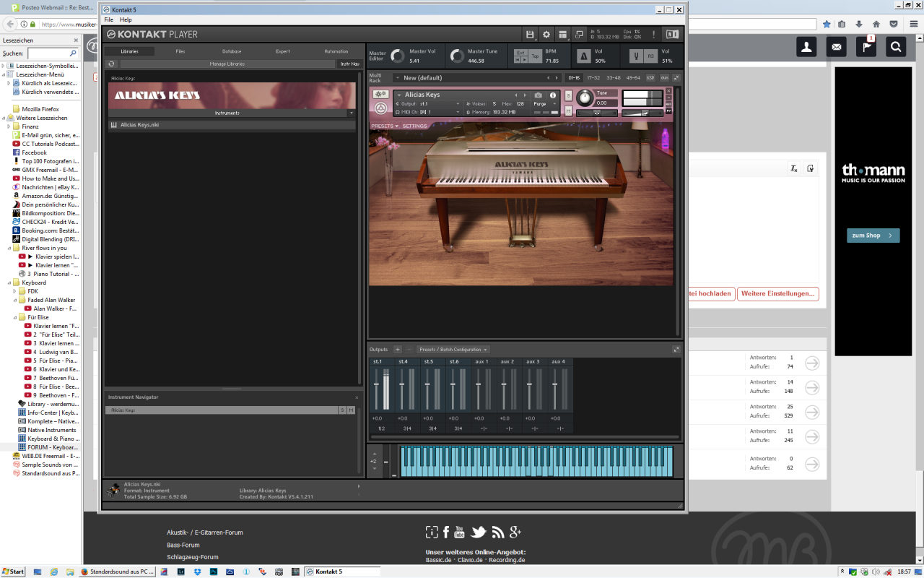This screenshot has height=578, width=924.
Task: Click the info icon in instrument header
Action: pos(553,95)
